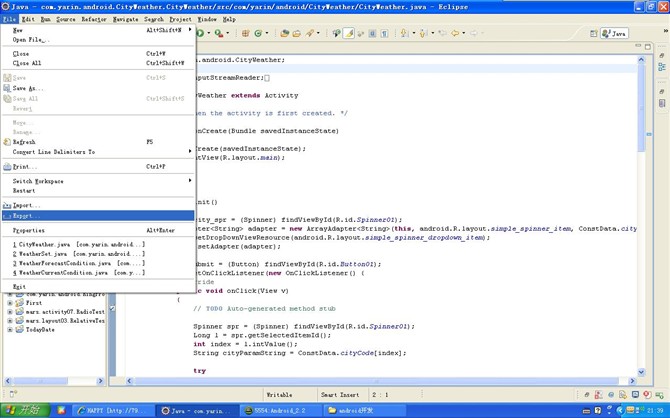670x418 pixels.
Task: Click the Next Annotation arrow icon
Action: (404, 33)
